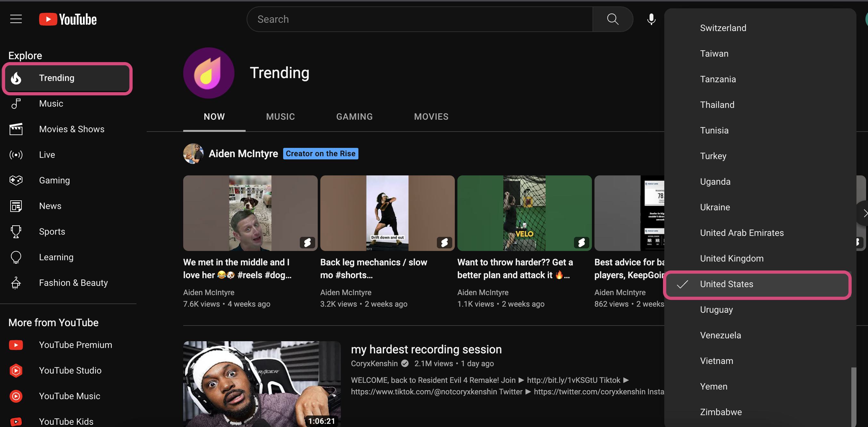Click the microphone search icon
This screenshot has width=868, height=427.
point(651,19)
